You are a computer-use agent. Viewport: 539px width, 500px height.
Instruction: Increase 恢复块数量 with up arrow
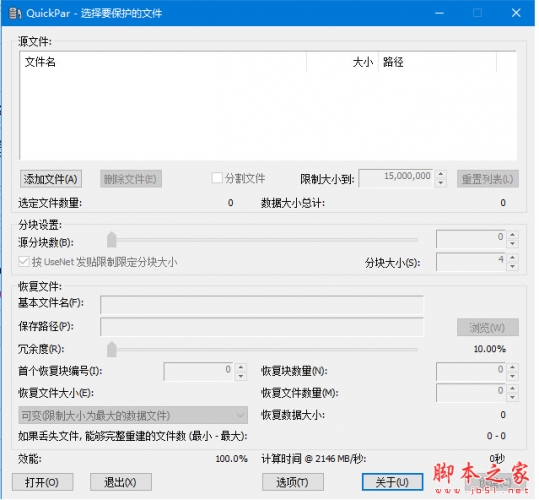click(x=513, y=367)
